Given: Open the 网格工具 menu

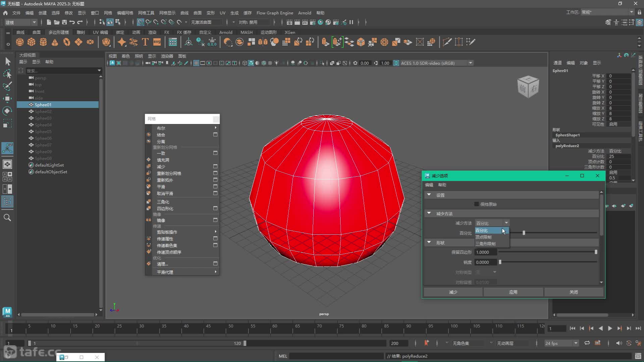Looking at the screenshot, I should click(x=146, y=13).
